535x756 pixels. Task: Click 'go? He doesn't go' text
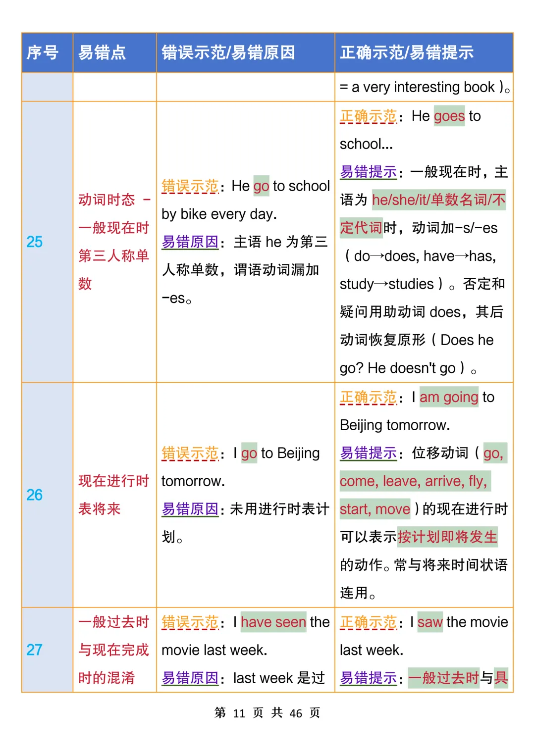398,368
